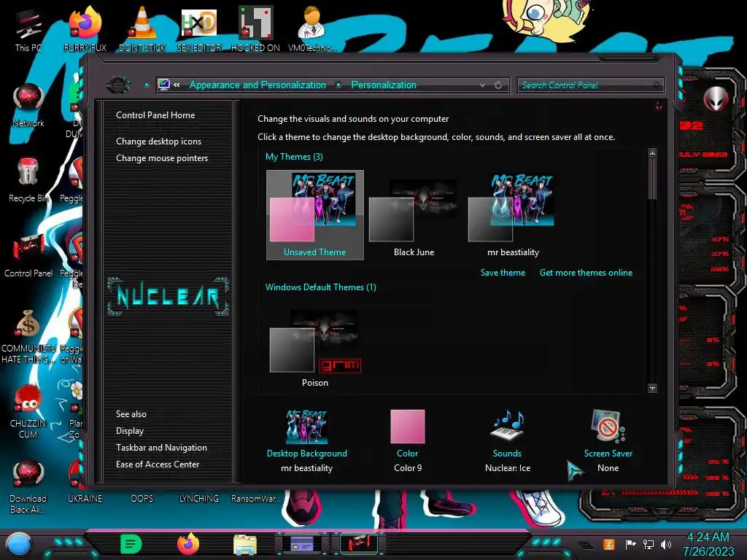Click the themes list scroll down arrow

coord(653,388)
